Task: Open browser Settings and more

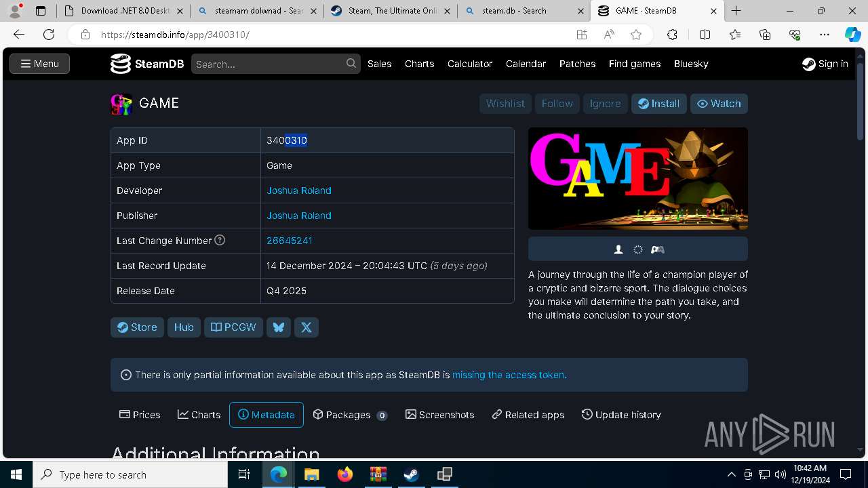Action: [x=825, y=35]
